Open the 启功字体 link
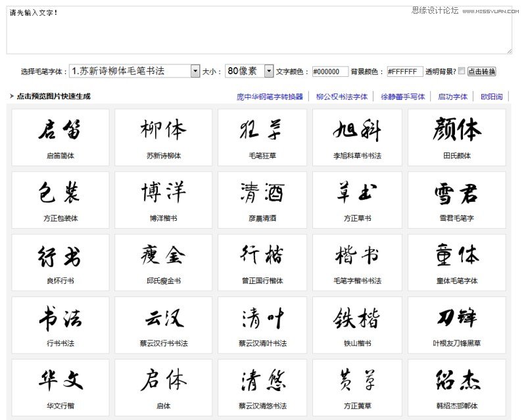This screenshot has width=526, height=420. click(452, 97)
